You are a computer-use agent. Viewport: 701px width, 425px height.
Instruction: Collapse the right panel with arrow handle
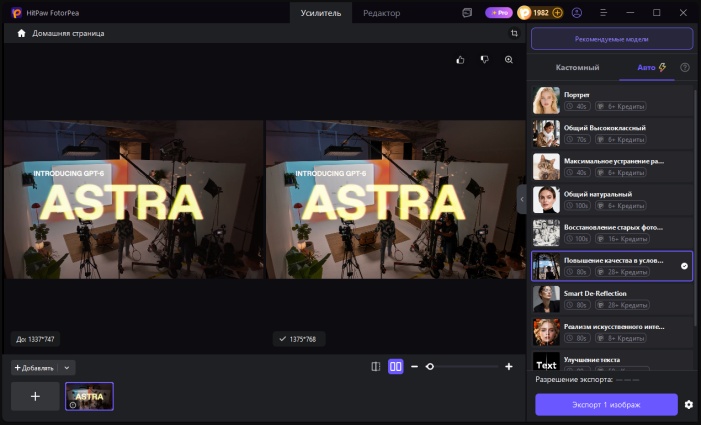click(x=521, y=199)
